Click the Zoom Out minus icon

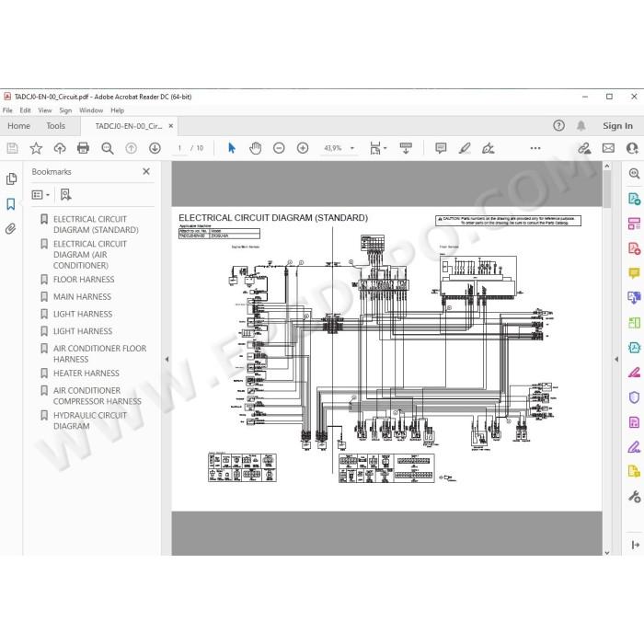tap(279, 148)
